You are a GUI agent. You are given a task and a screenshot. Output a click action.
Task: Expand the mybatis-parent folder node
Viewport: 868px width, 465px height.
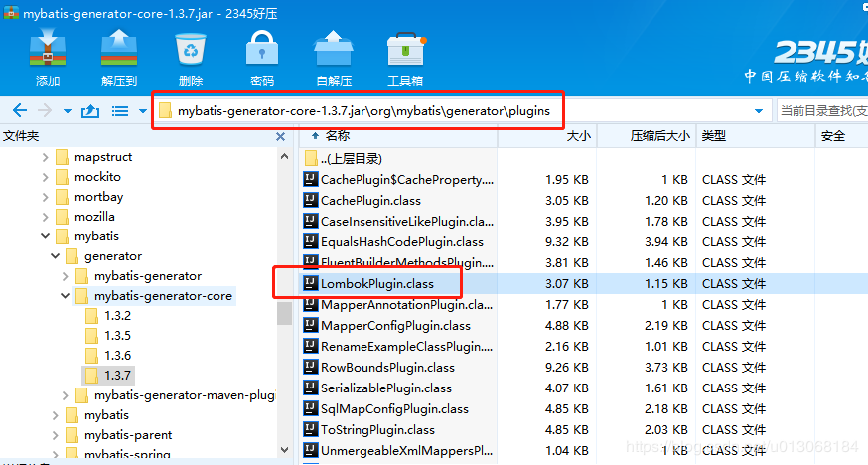[x=56, y=435]
